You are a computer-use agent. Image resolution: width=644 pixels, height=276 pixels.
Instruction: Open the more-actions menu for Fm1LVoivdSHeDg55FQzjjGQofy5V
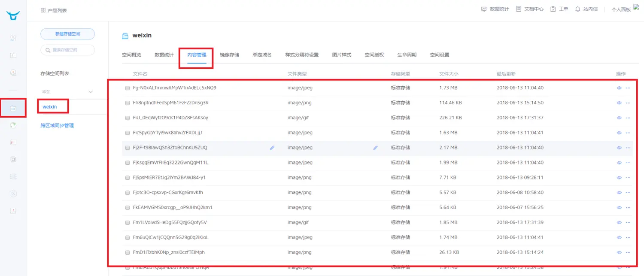[628, 222]
